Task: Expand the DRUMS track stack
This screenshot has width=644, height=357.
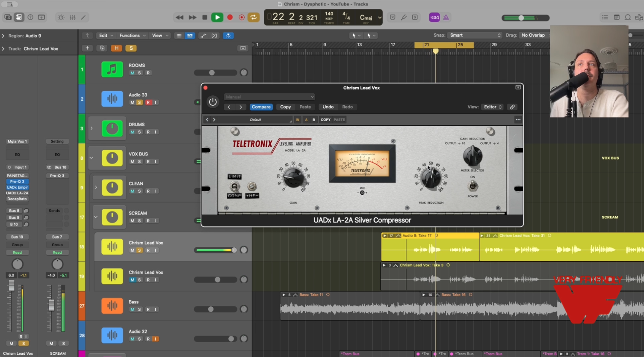Action: pos(91,128)
